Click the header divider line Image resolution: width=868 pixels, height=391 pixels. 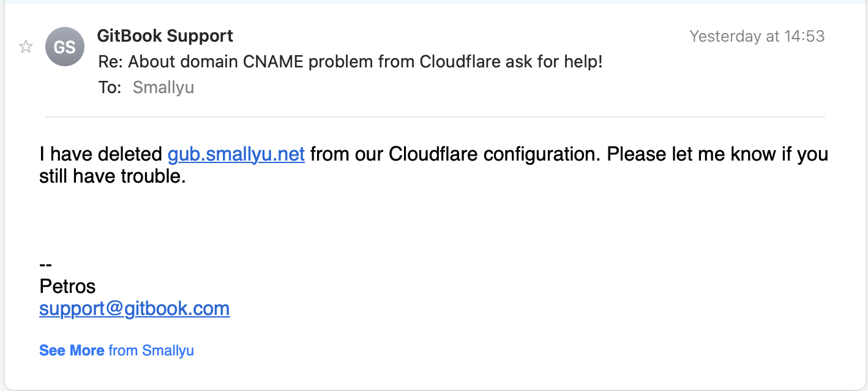pos(435,116)
